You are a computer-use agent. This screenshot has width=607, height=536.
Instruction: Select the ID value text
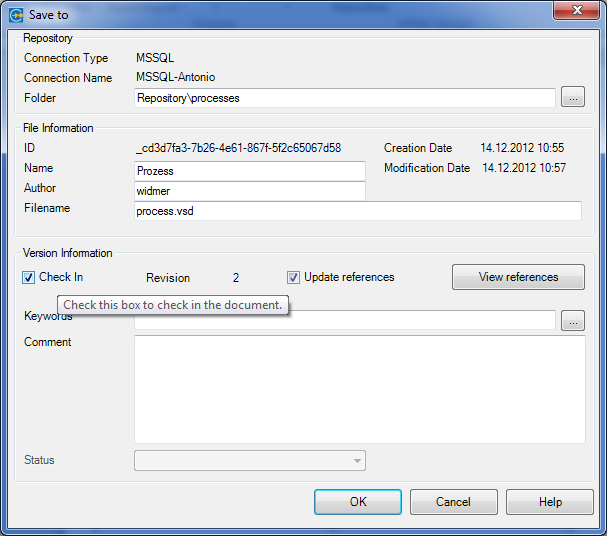pyautogui.click(x=238, y=148)
